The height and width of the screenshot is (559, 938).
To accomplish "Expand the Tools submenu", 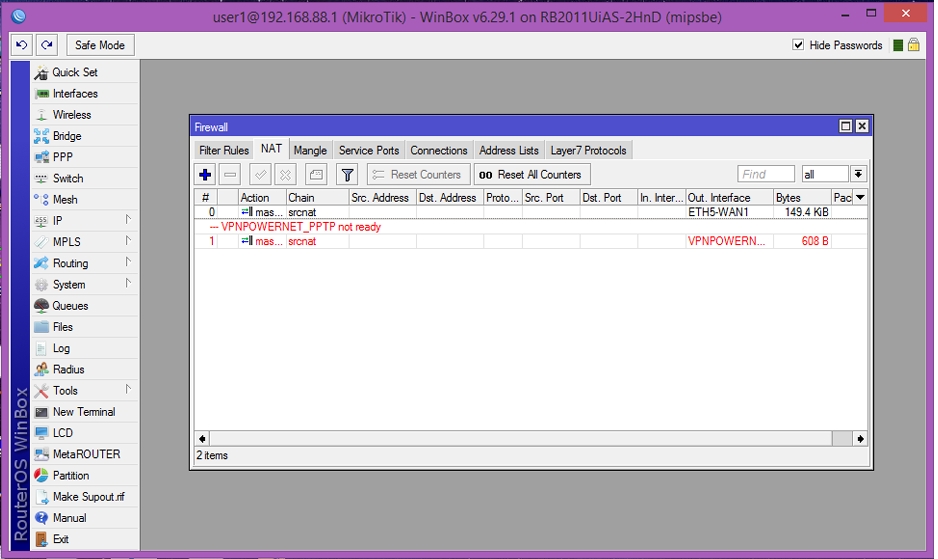I will point(128,390).
